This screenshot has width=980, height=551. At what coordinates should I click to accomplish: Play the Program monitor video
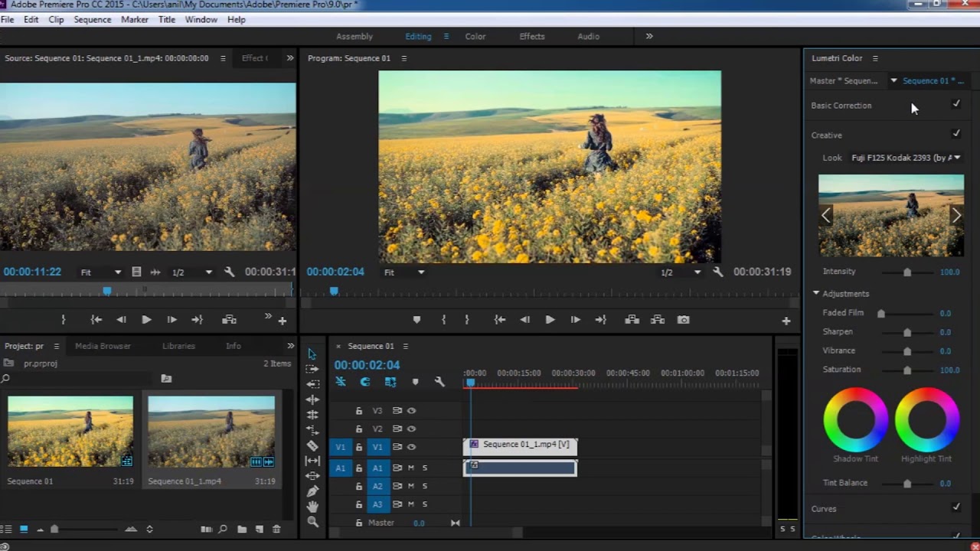550,320
